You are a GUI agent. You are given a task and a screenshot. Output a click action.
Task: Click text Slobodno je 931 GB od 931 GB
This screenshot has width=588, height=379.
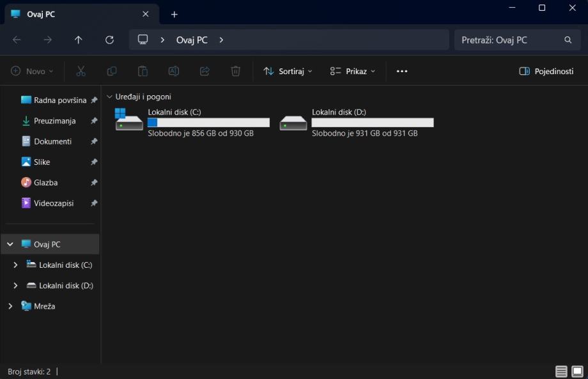(x=365, y=133)
